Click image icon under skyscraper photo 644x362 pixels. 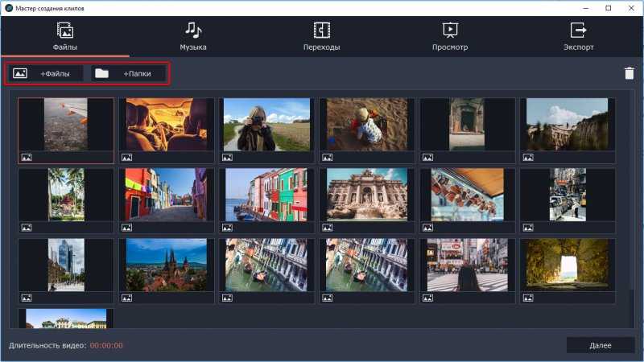click(27, 298)
